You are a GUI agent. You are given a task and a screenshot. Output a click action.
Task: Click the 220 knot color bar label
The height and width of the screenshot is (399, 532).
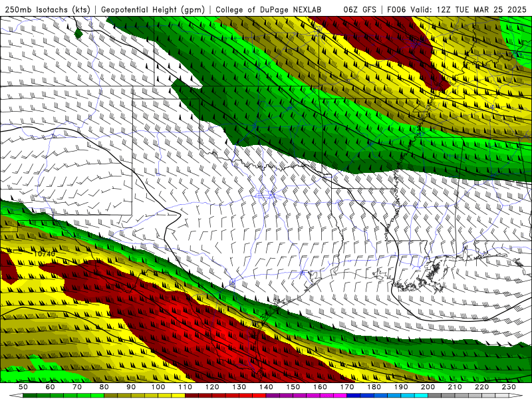click(482, 387)
